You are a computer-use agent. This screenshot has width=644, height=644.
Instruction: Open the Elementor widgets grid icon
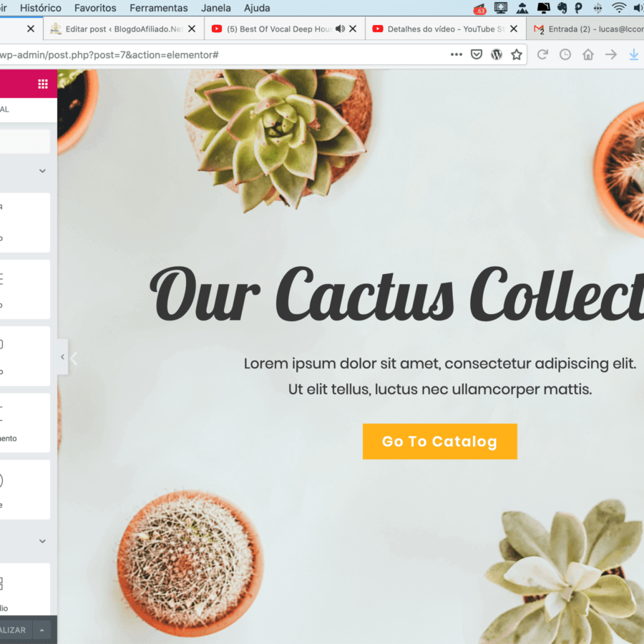[x=43, y=84]
